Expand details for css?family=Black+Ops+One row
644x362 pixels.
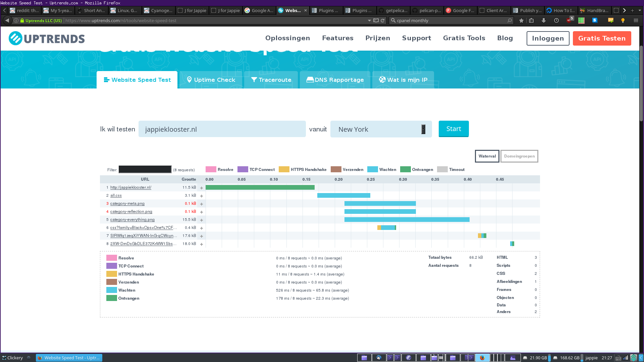[202, 228]
